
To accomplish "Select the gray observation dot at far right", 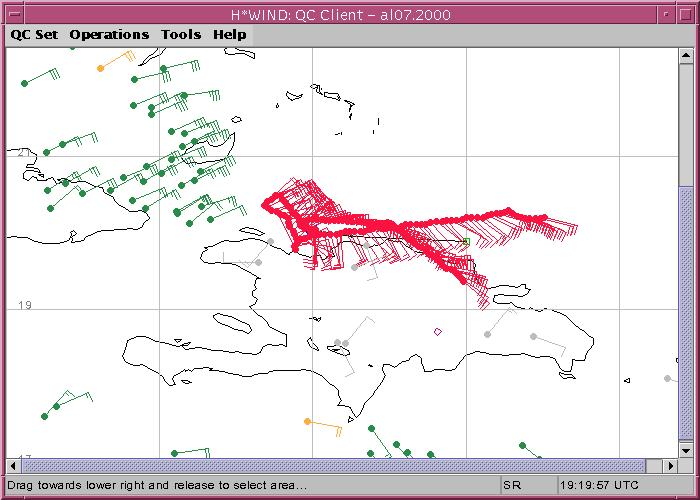I will (667, 378).
